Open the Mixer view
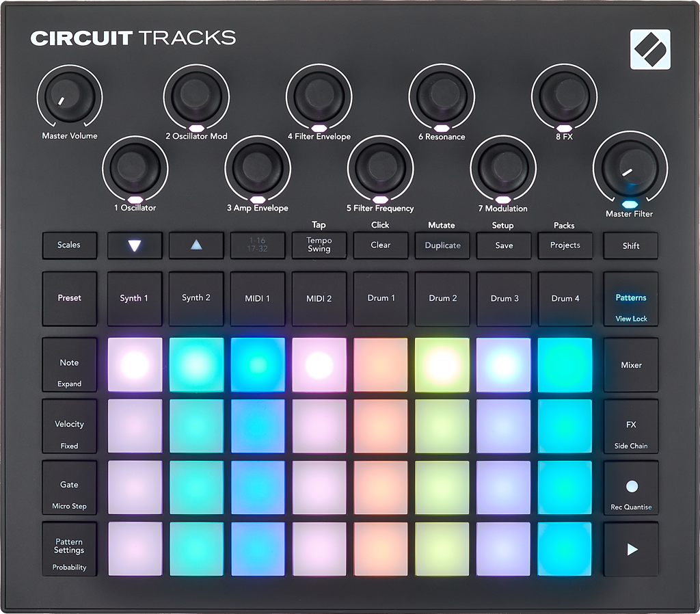The image size is (700, 614). pos(631,365)
